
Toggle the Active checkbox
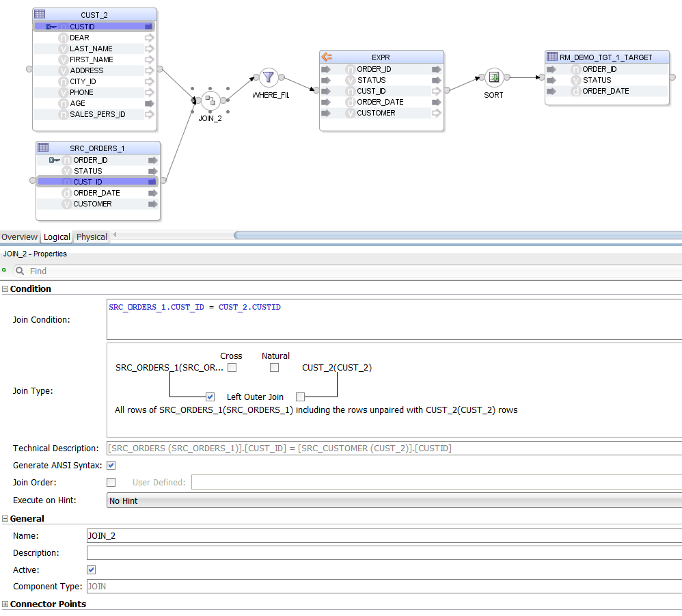coord(92,570)
